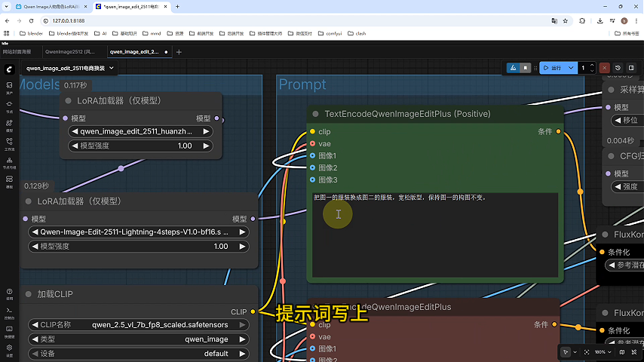Collapse the 加载CLIP node dot

29,294
